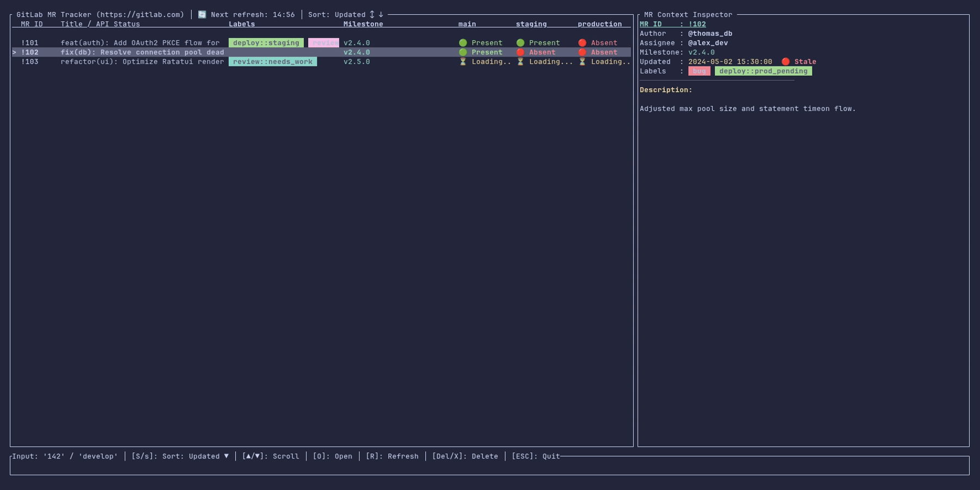Click the pink review label on !101
Screen dimensions: 980x490
(x=323, y=43)
